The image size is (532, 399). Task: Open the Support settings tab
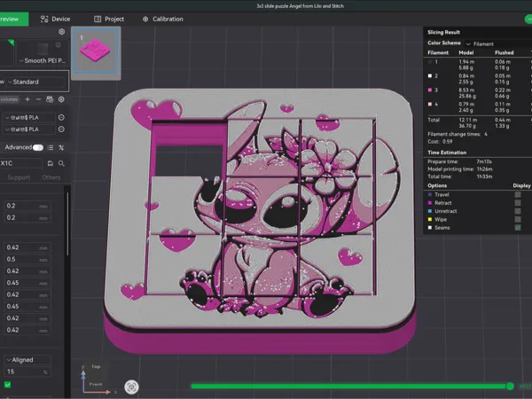coord(19,177)
